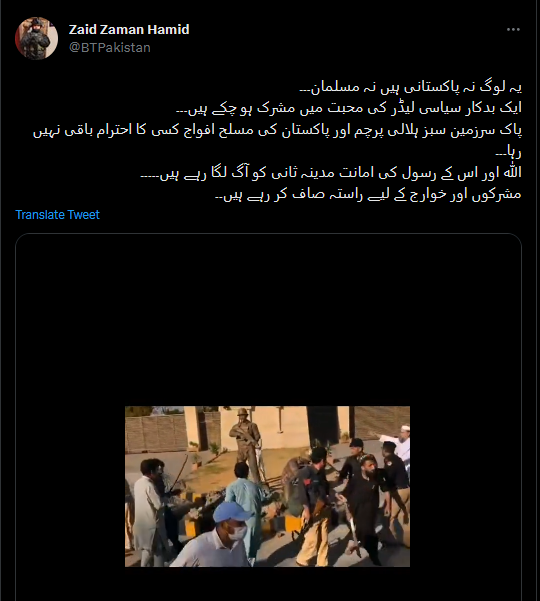Click the man in white on the video's left
The height and width of the screenshot is (601, 540).
(x=148, y=510)
